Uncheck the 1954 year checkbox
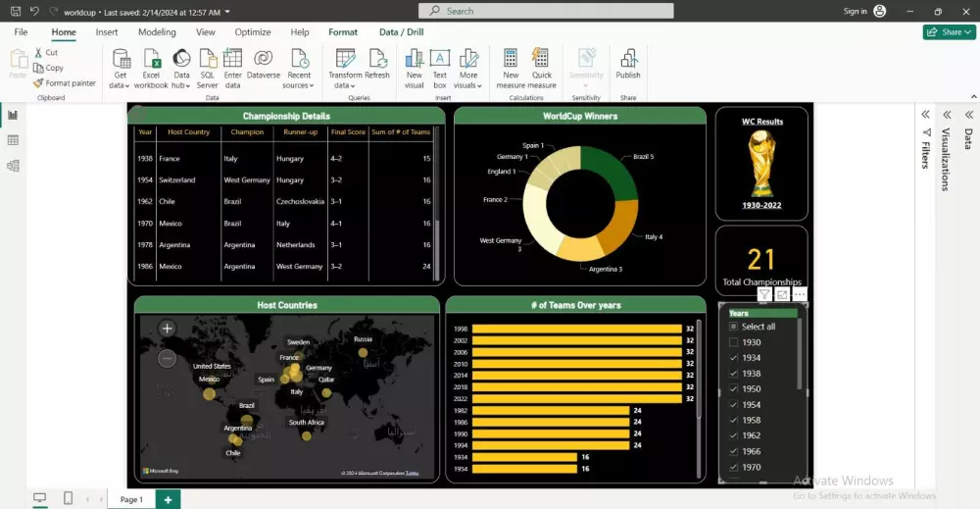 coord(734,405)
